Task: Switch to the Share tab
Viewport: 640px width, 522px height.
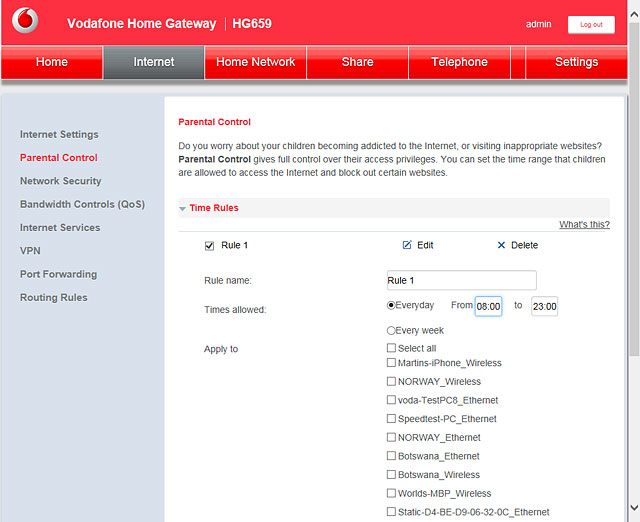Action: point(358,62)
